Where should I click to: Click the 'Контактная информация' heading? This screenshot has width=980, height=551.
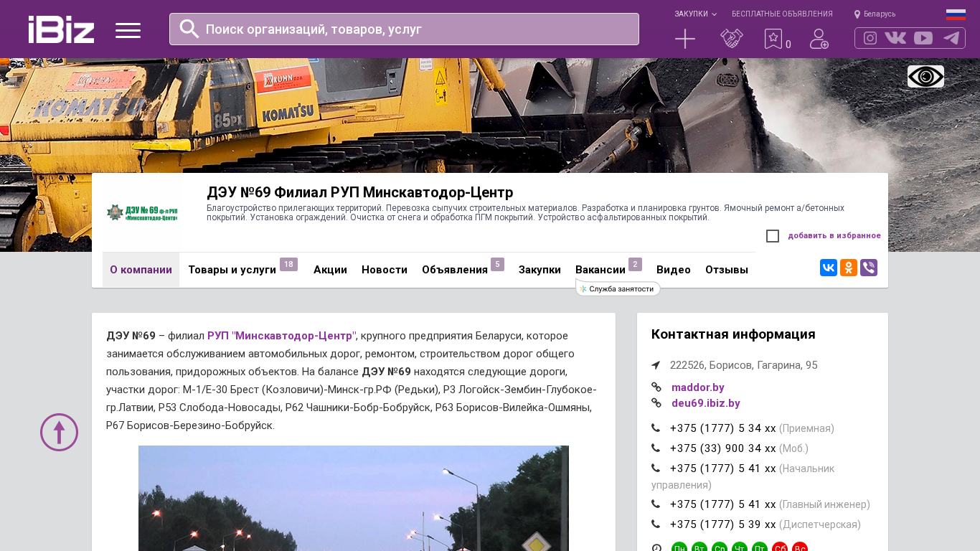tap(733, 334)
